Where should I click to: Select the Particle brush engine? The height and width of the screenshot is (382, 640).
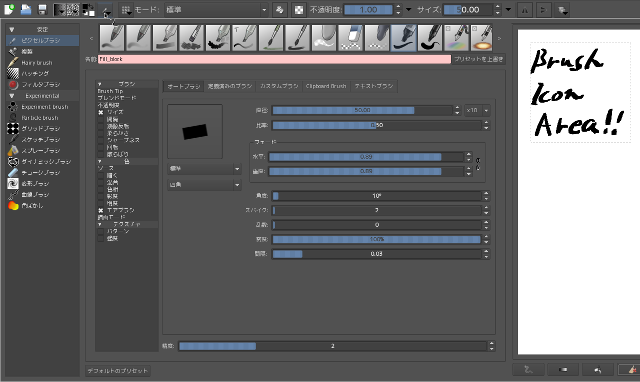(42, 118)
